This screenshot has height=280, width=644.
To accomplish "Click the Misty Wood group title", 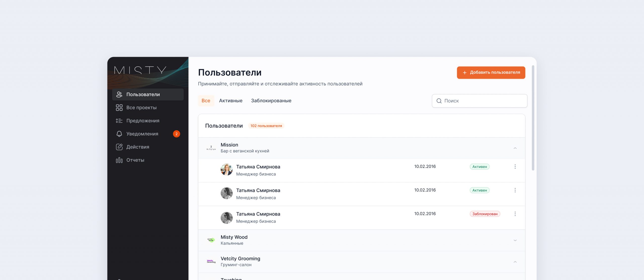I will point(234,237).
